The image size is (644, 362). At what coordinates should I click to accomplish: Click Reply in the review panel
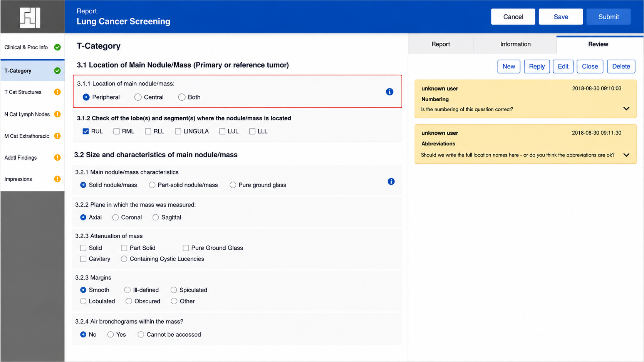tap(537, 67)
